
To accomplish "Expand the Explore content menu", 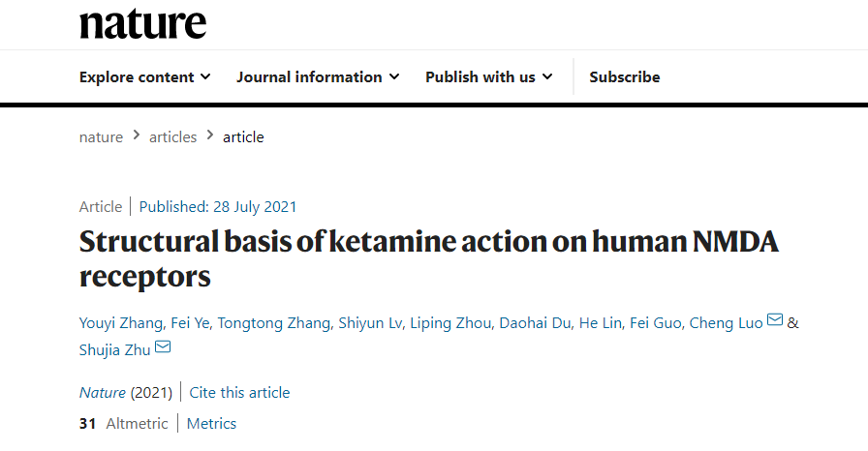I will pos(144,77).
